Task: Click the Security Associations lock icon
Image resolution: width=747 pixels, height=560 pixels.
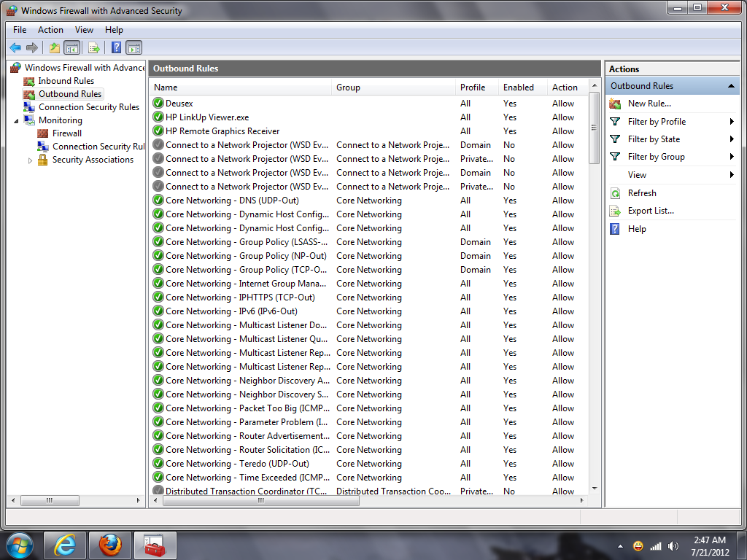Action: [43, 160]
